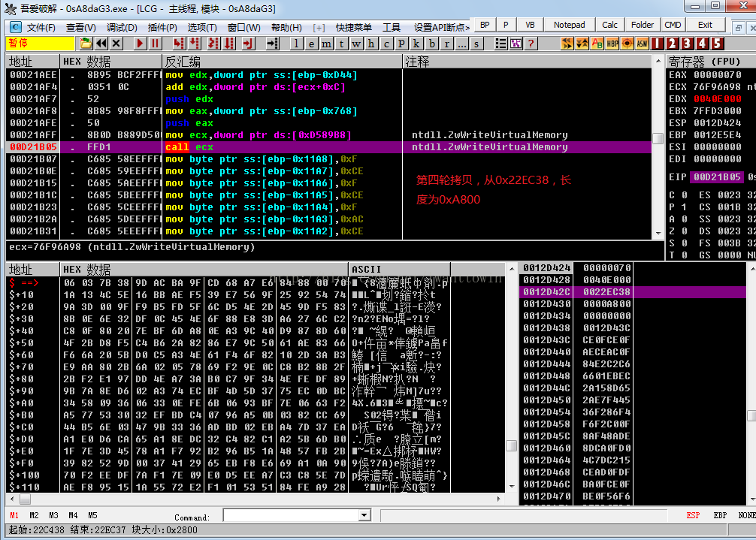Open Source window with 's' button
Image resolution: width=756 pixels, height=540 pixels.
(476, 44)
